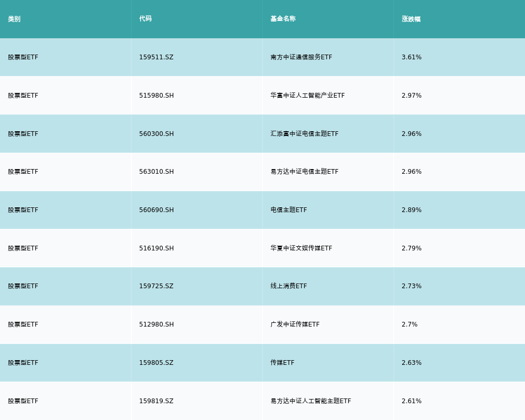
Task: Select fund code 560300.SH
Action: (x=156, y=134)
